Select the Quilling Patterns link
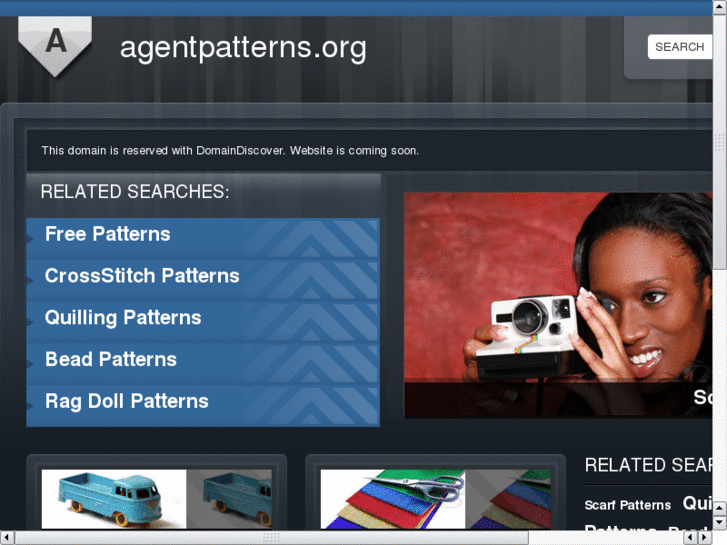 click(123, 318)
